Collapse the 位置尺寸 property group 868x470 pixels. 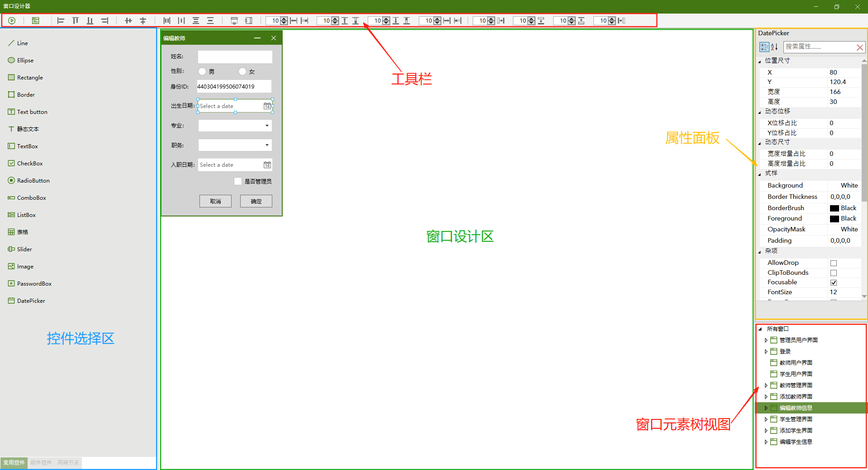point(760,61)
